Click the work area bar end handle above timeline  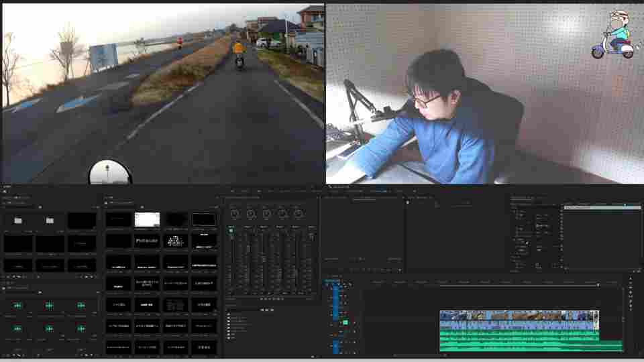[x=598, y=285]
